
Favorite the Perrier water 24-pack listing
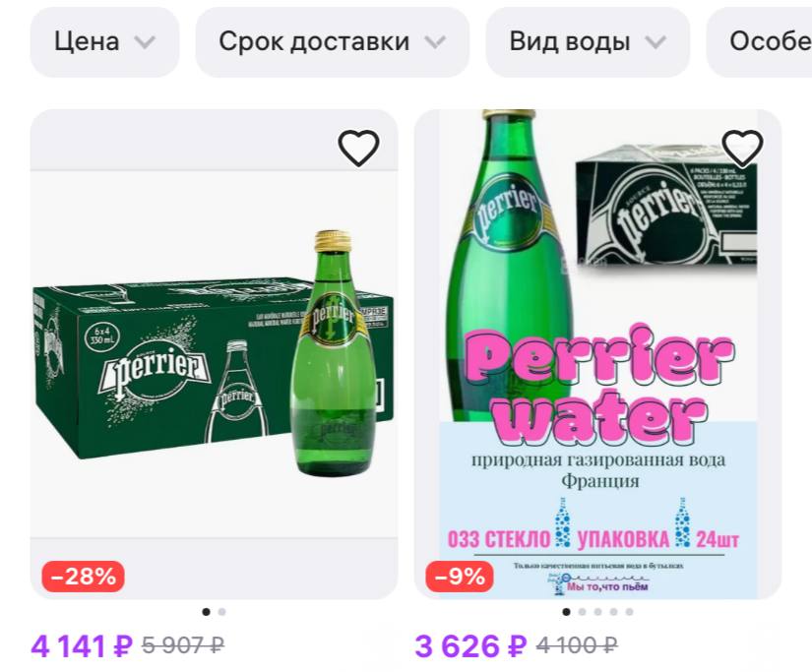(x=742, y=148)
